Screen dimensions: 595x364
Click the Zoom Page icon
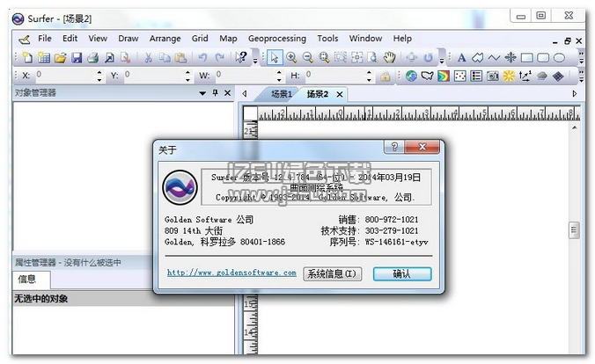point(373,58)
